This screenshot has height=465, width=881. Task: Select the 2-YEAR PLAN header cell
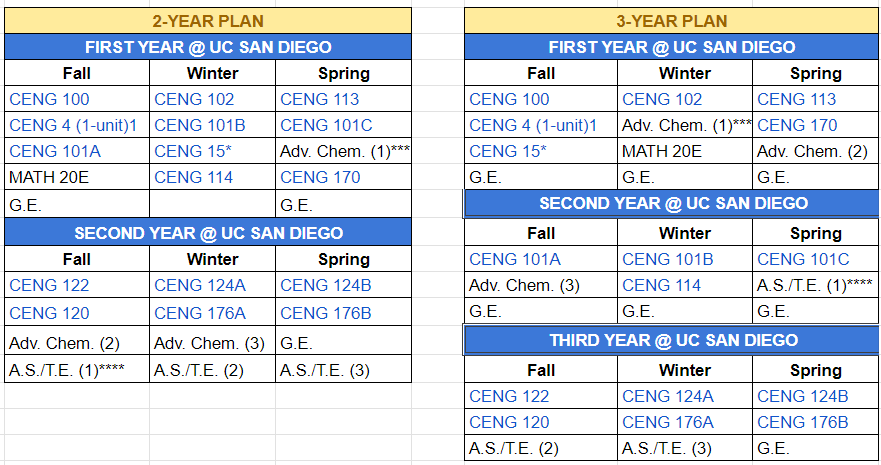click(208, 21)
